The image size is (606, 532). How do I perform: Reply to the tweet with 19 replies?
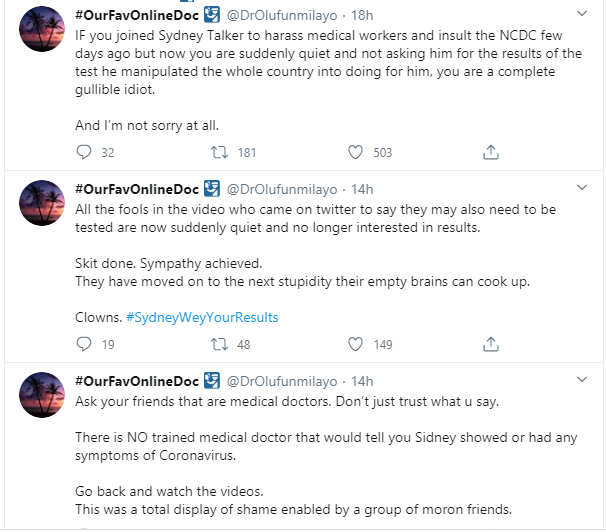84,344
